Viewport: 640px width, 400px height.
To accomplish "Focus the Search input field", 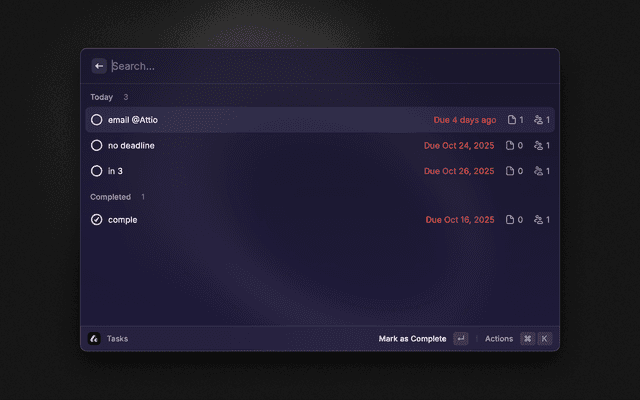I will pos(333,66).
